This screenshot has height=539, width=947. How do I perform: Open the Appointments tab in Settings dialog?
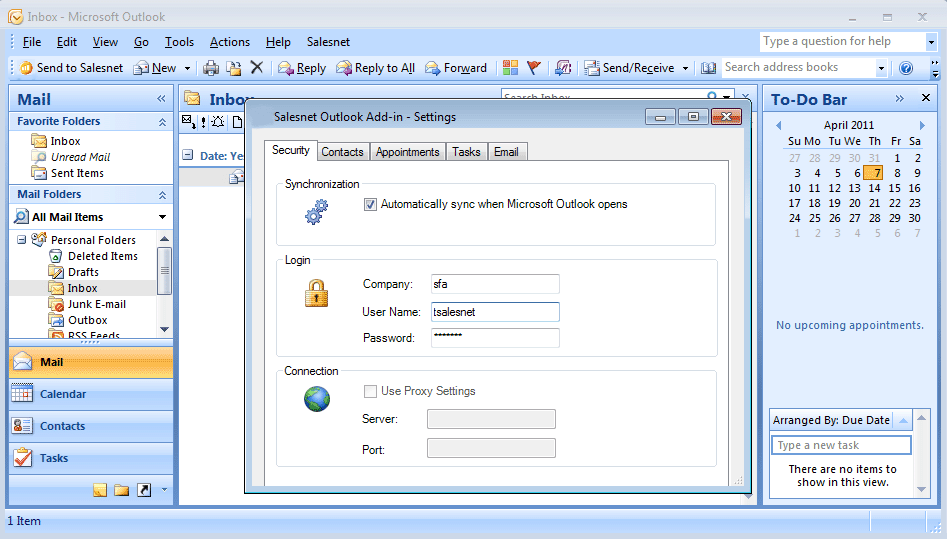408,152
